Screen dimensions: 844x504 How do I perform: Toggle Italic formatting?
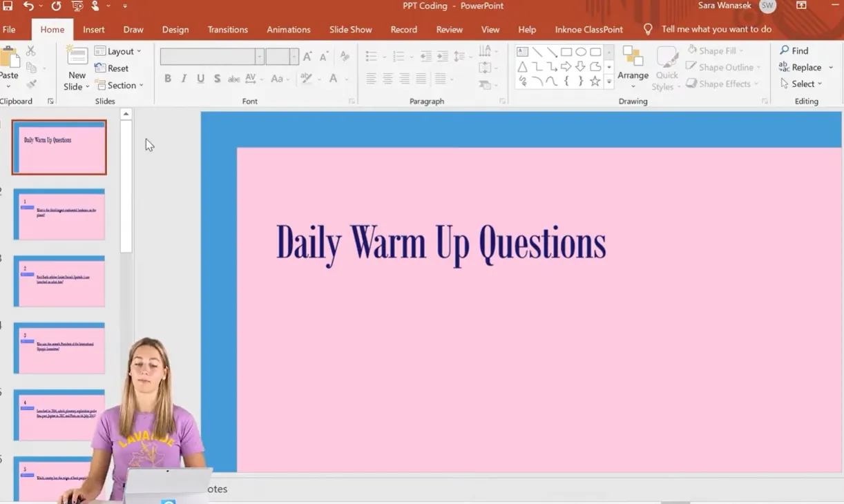184,79
